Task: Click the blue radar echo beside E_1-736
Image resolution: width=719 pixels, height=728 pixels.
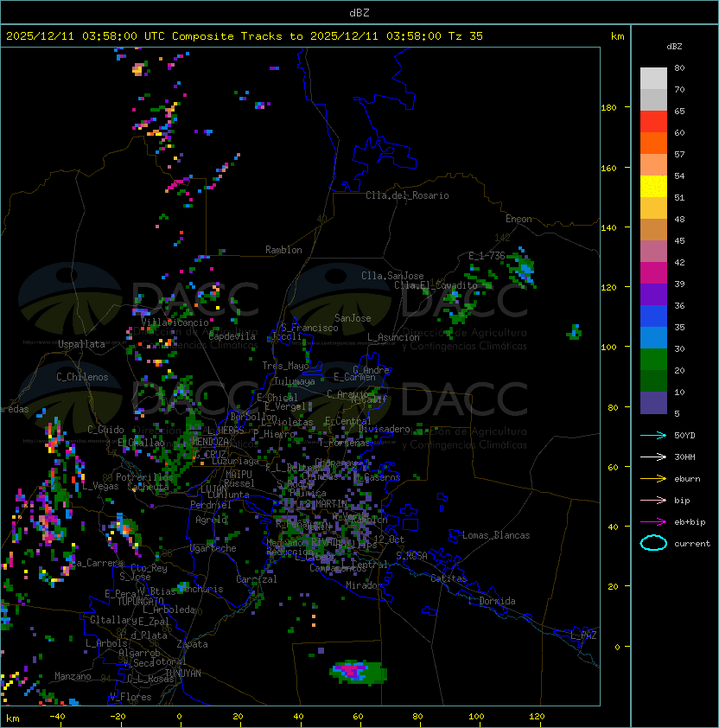Action: [x=525, y=269]
